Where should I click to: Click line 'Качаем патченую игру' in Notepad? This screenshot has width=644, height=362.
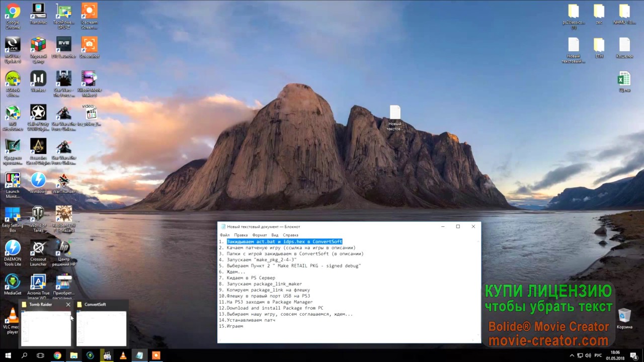[291, 247]
